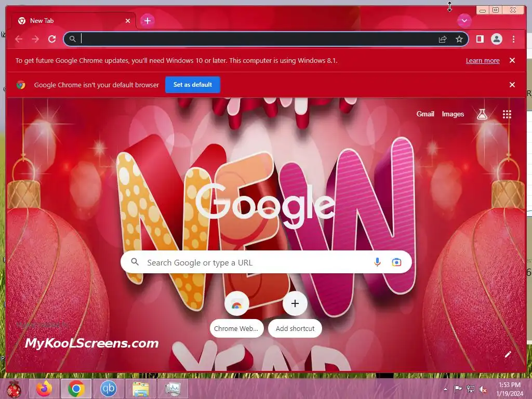Click the magnifier icon in the Google search box
Screen dimensions: 532x399
tap(135, 262)
